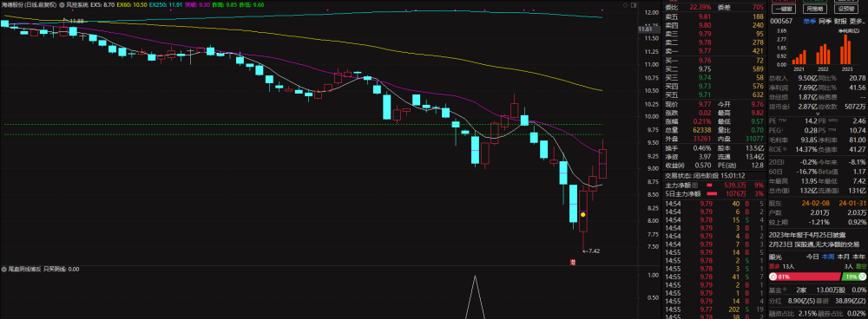Open the 更多 dropdown

coord(857,21)
